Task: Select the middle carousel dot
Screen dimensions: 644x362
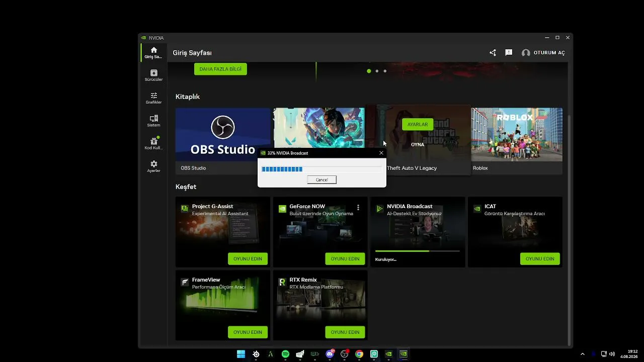Action: point(377,71)
